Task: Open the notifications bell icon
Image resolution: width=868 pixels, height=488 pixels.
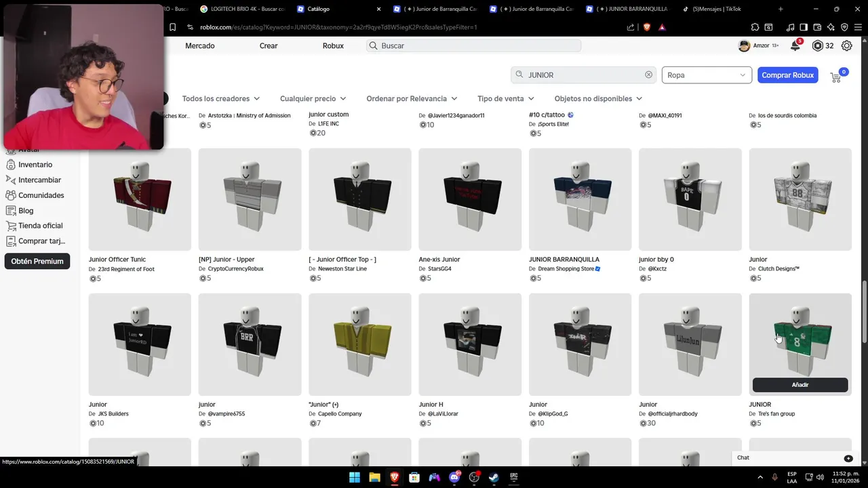Action: click(x=795, y=45)
